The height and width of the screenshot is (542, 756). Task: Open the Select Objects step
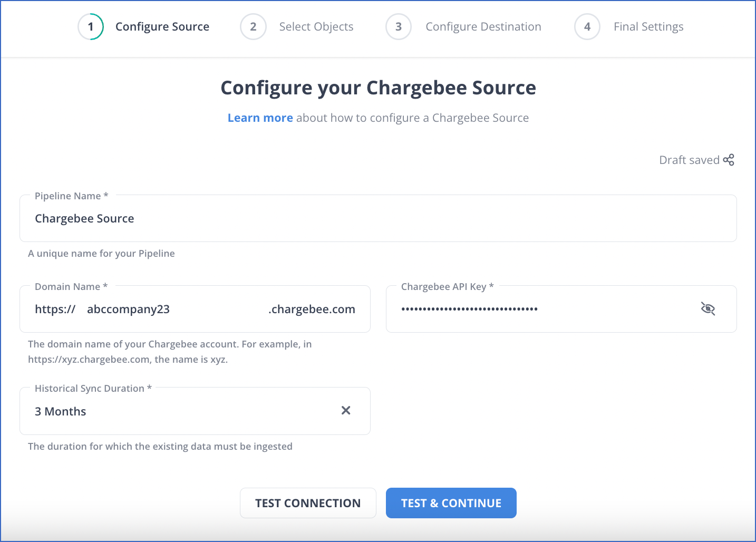click(316, 26)
